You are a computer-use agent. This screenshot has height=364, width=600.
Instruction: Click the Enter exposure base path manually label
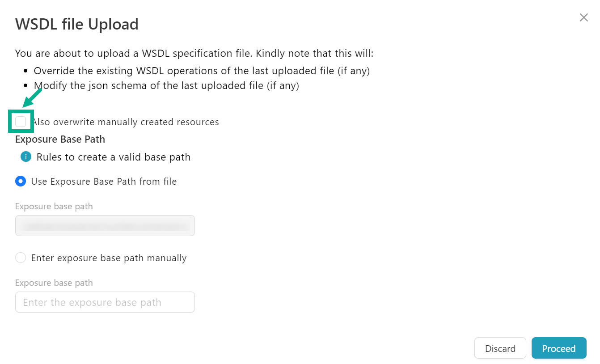pyautogui.click(x=109, y=258)
